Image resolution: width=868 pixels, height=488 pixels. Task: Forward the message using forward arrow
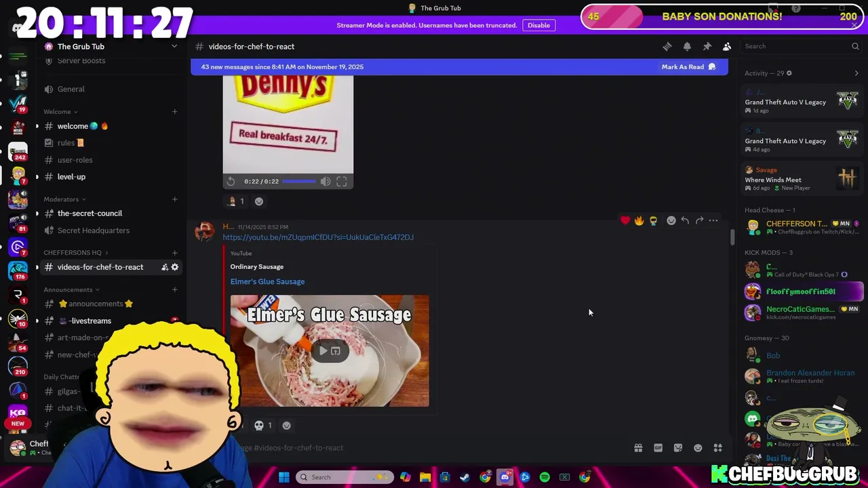699,220
